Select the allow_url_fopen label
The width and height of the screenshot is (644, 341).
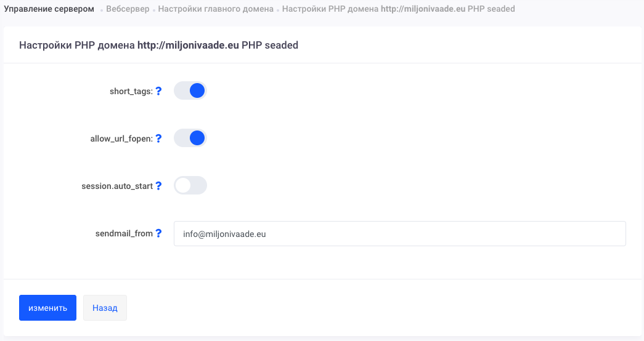coord(121,138)
